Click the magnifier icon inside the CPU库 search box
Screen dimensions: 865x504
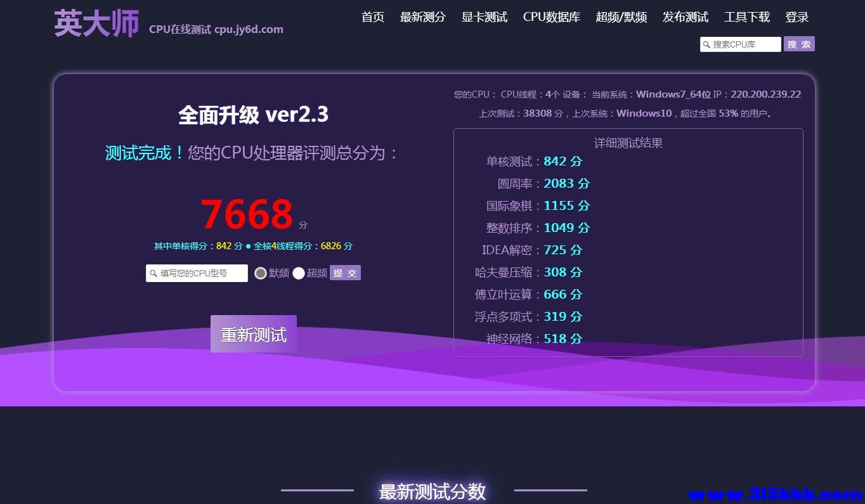tap(706, 44)
